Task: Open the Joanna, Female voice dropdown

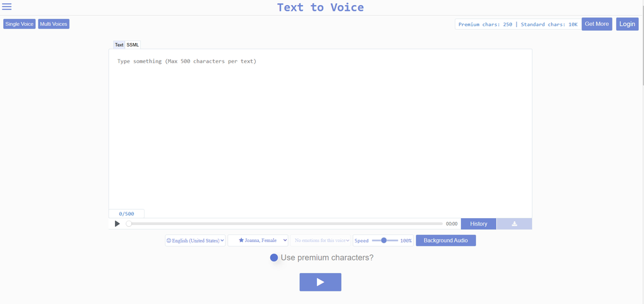Action: coord(258,241)
